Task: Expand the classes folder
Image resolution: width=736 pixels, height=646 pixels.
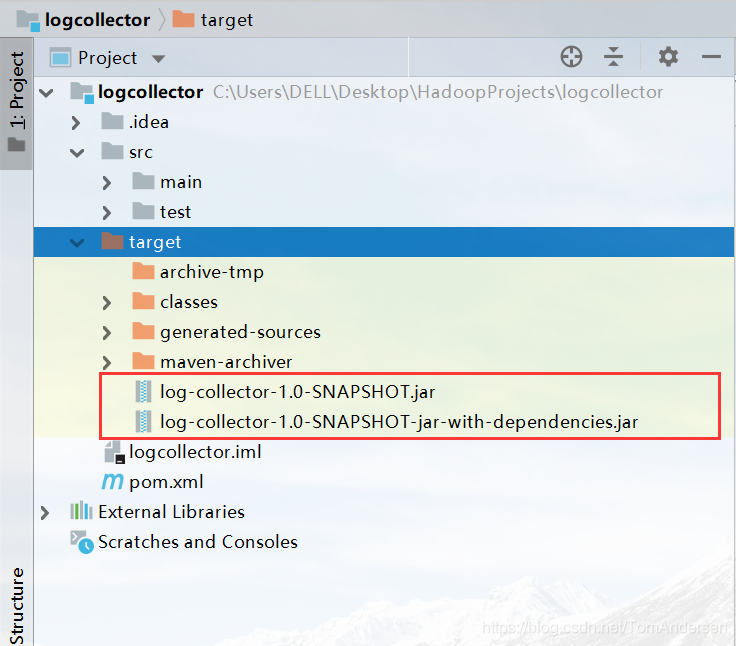Action: (x=107, y=303)
